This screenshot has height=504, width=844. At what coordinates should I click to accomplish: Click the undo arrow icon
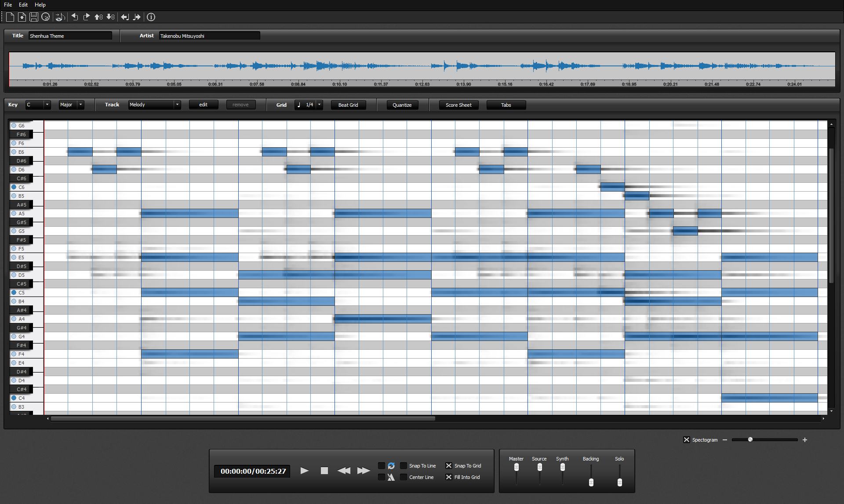[75, 17]
